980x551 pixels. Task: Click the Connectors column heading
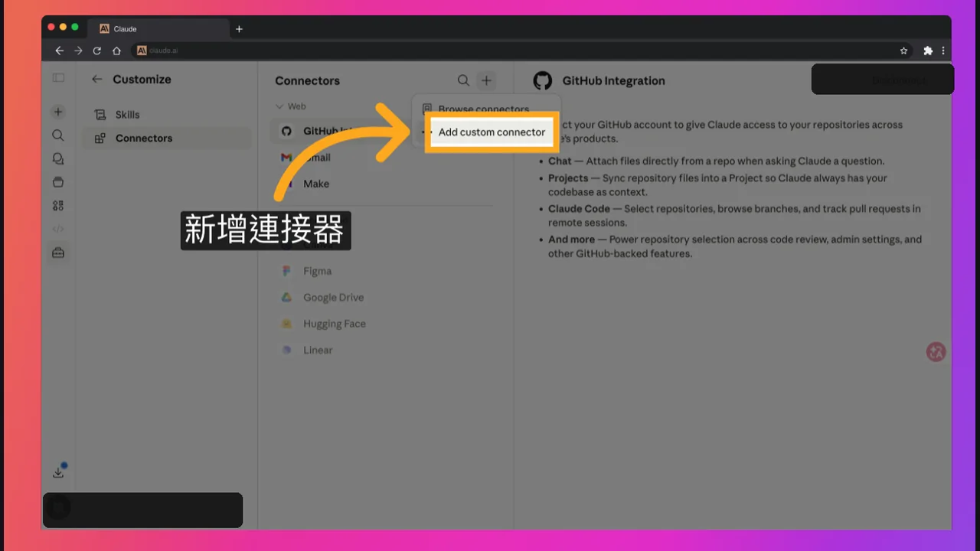tap(307, 80)
